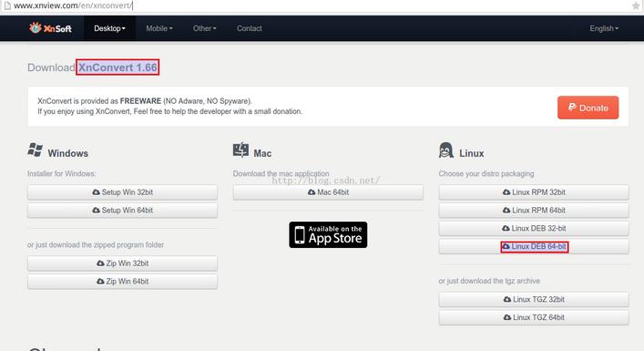Select the FREEWARE bold text
Image resolution: width=644 pixels, height=351 pixels.
pyautogui.click(x=140, y=101)
